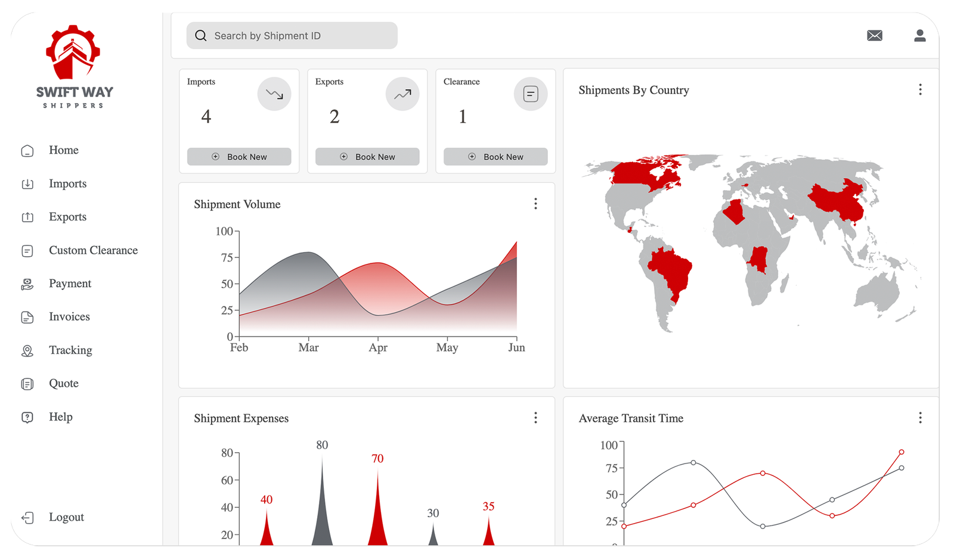Click the Payment icon in sidebar

[27, 284]
